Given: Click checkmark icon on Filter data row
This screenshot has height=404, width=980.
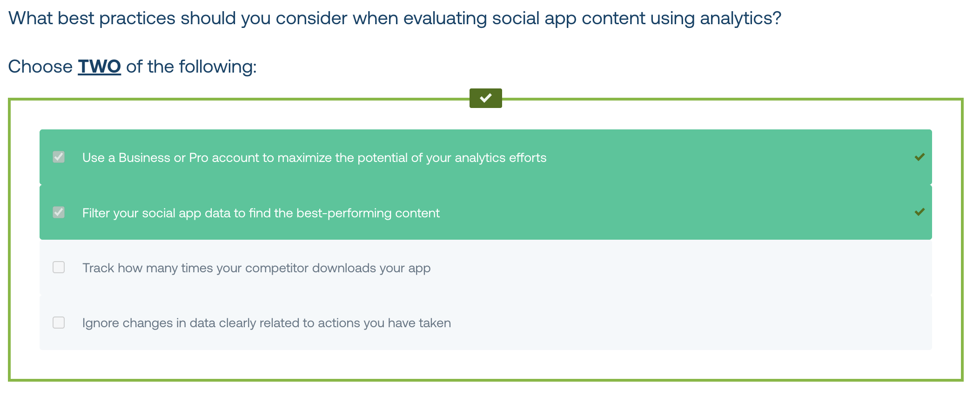Looking at the screenshot, I should (919, 212).
